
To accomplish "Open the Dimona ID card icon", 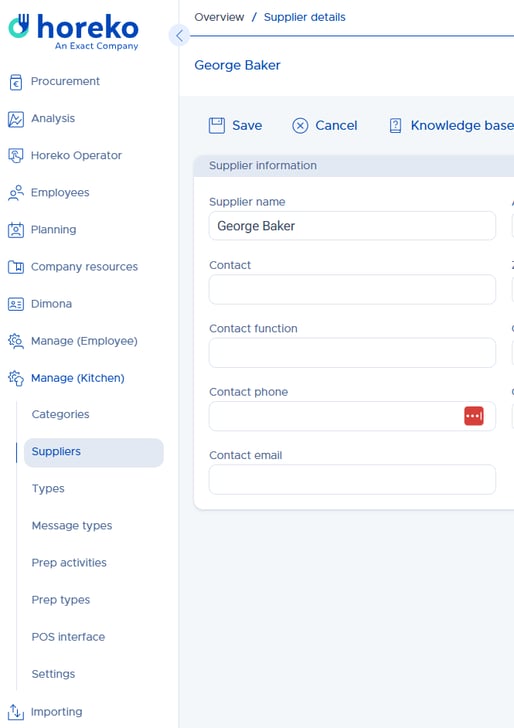I will tap(16, 304).
